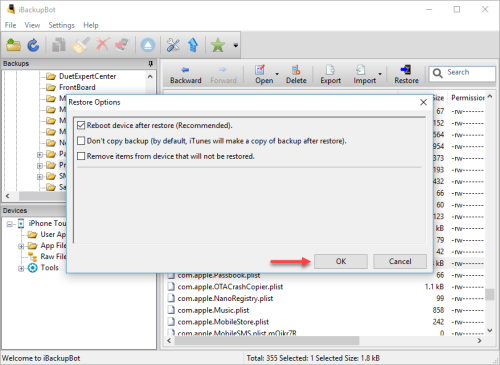Click the Delete file toolbar button
The image size is (500, 365).
296,75
